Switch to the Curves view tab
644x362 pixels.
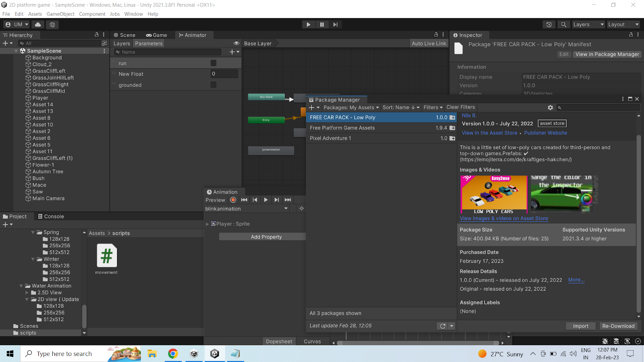pos(312,341)
